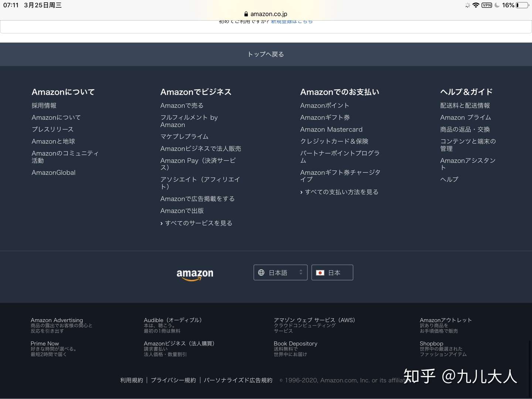Open AmazonGlobal link
Viewport: 532px width, 399px height.
click(x=54, y=173)
